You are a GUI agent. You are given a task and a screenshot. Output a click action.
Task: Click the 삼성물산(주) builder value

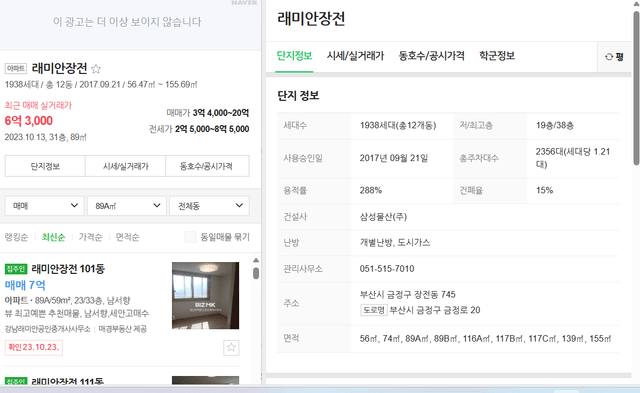(x=383, y=217)
